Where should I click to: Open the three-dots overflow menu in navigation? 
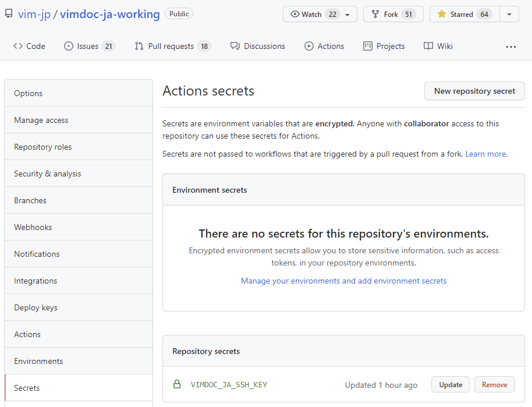click(x=511, y=47)
